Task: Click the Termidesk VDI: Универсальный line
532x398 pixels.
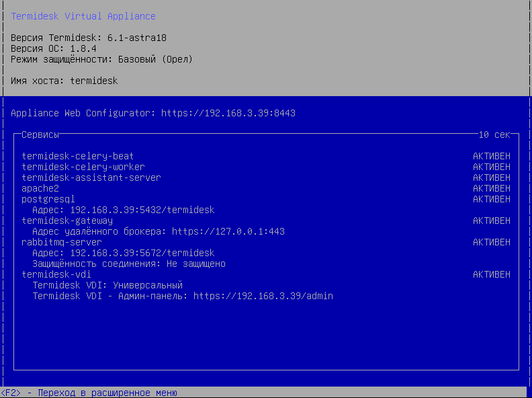Action: [x=107, y=285]
